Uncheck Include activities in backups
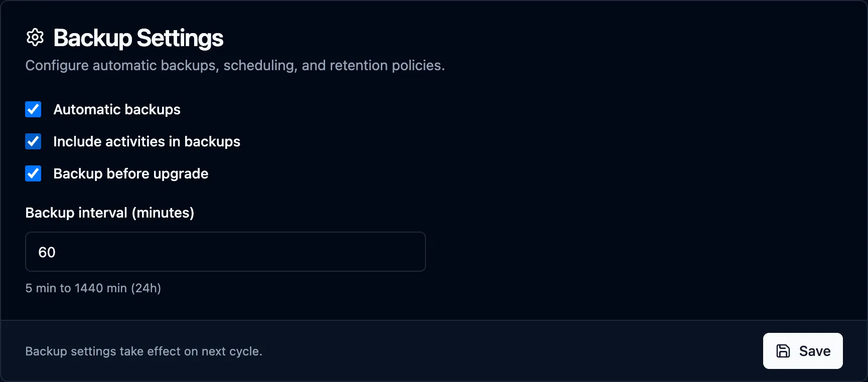Image resolution: width=868 pixels, height=382 pixels. point(33,141)
